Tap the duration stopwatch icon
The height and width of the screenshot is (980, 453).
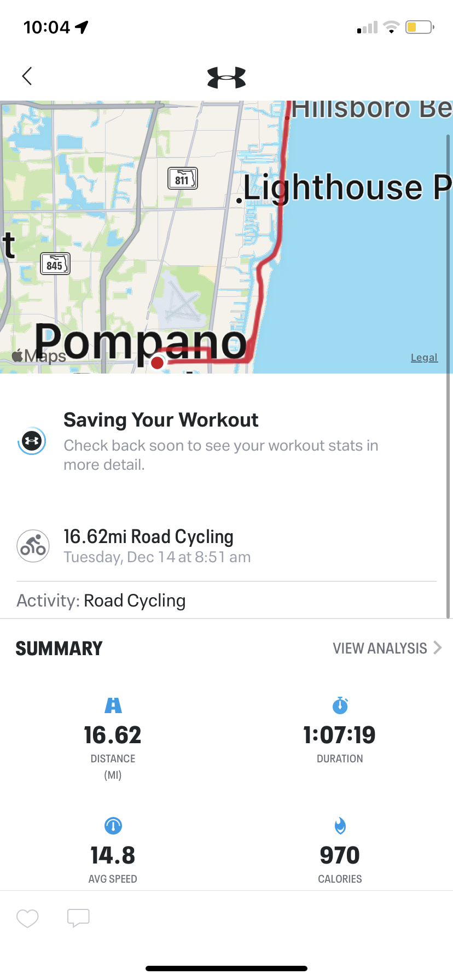(x=340, y=705)
